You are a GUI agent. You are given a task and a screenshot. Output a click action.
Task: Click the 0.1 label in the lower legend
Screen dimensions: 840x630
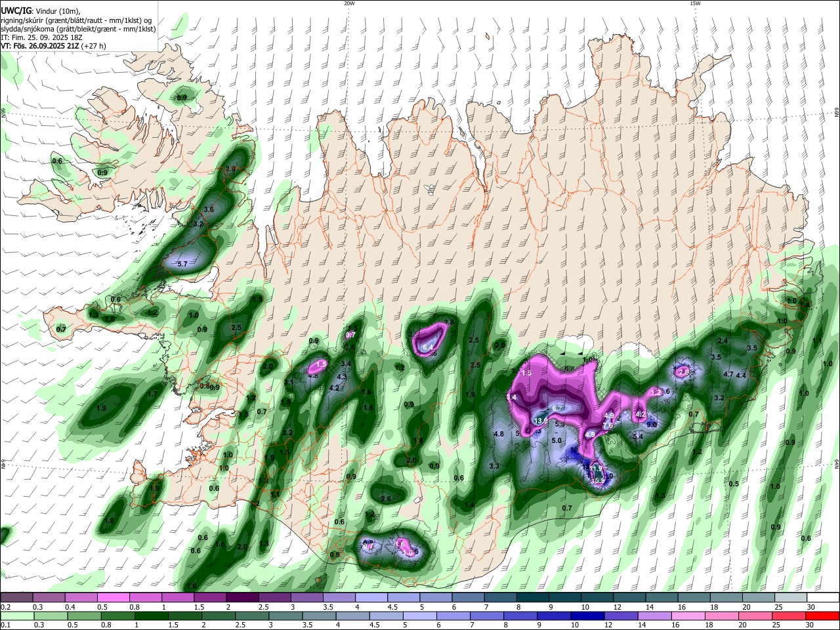coord(5,625)
